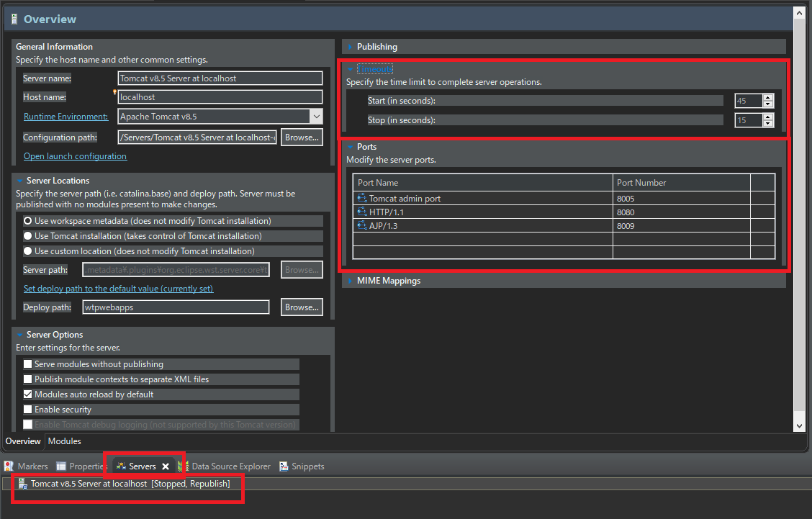
Task: Click the Port Name column header
Action: pos(482,182)
